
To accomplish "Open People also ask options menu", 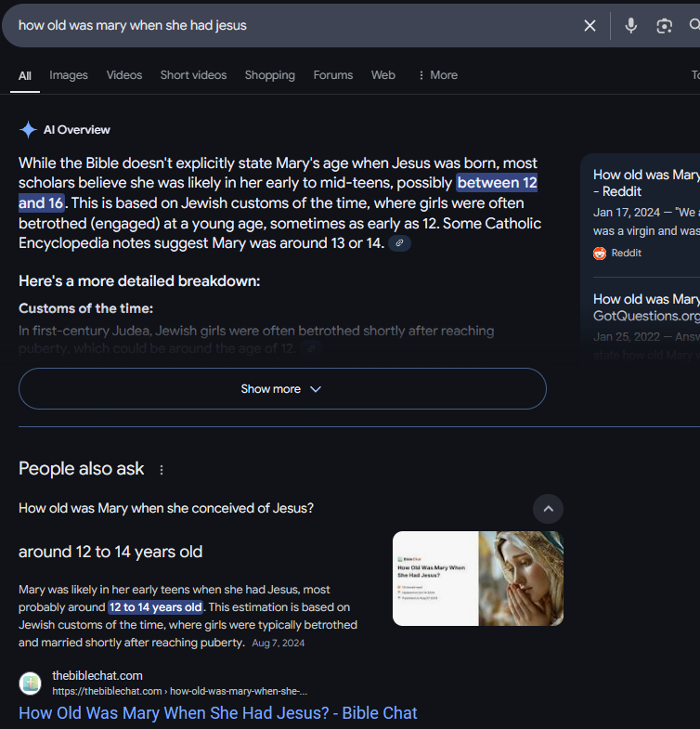I will [162, 470].
